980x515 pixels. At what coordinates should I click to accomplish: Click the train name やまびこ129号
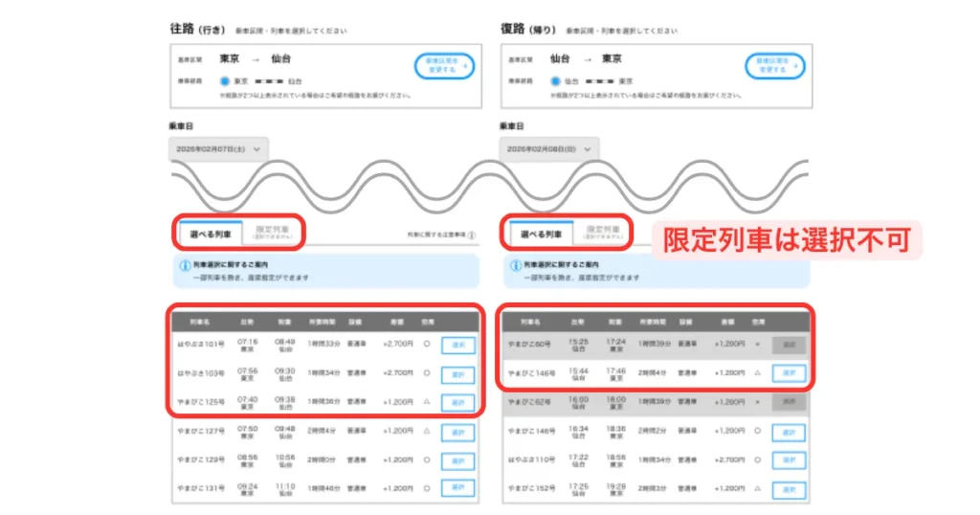[201, 459]
